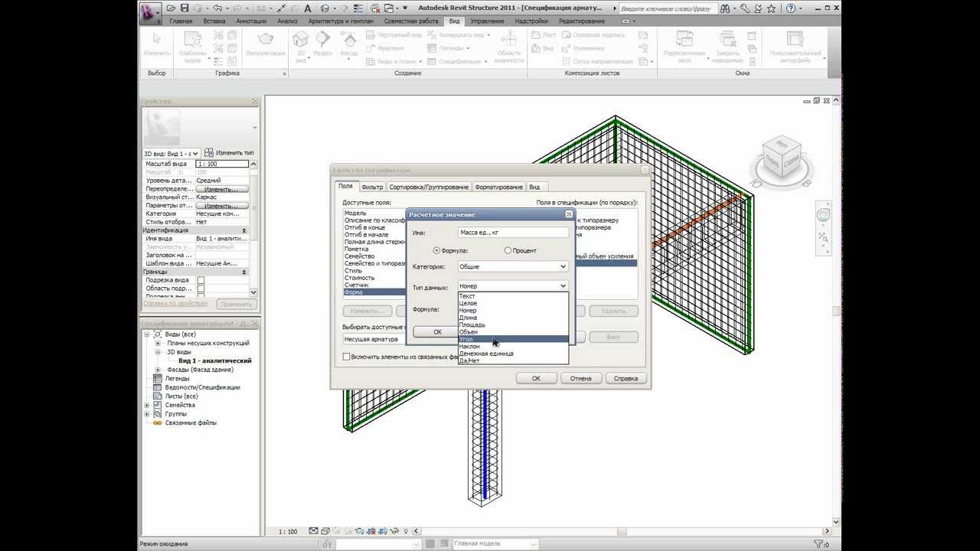Choose Площадь in the data type list

tap(513, 324)
